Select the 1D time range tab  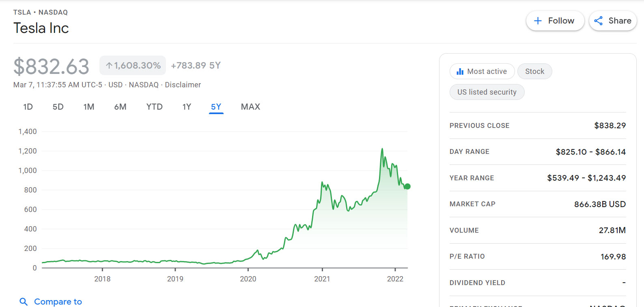(x=28, y=107)
